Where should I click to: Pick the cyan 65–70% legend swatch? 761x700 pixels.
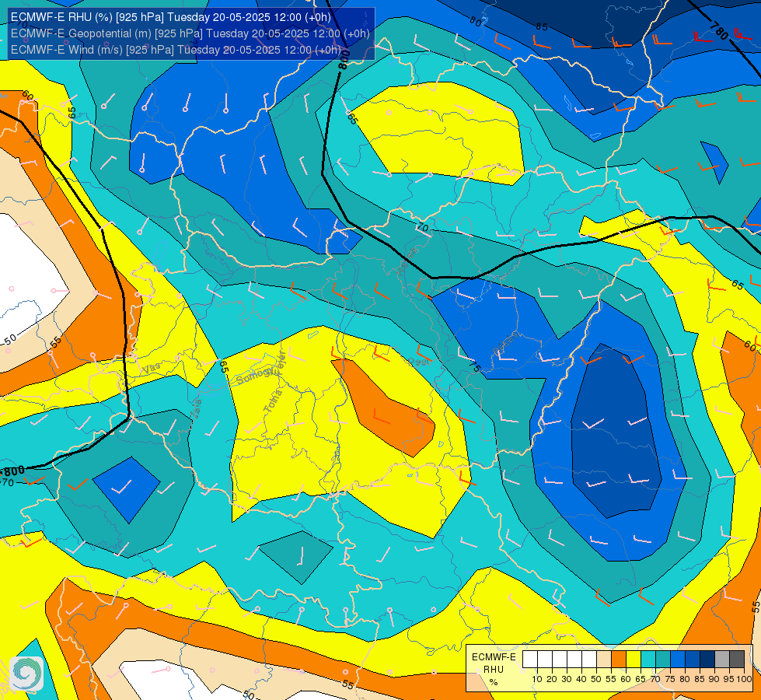coord(648,660)
